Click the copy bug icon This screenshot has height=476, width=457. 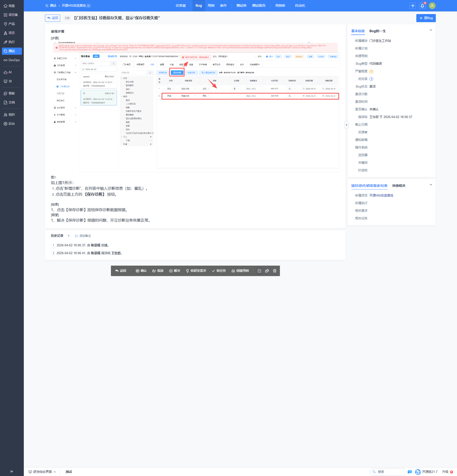267,271
